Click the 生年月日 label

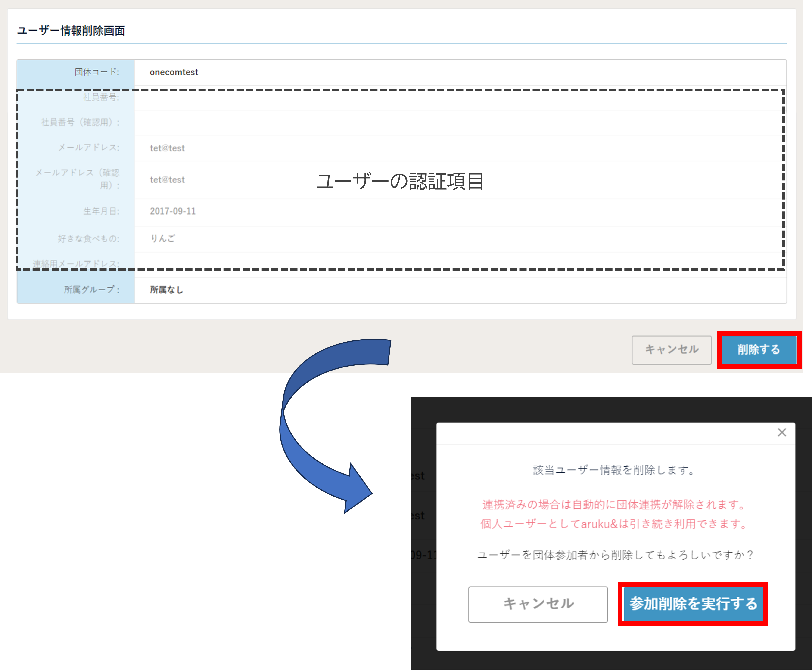click(102, 211)
